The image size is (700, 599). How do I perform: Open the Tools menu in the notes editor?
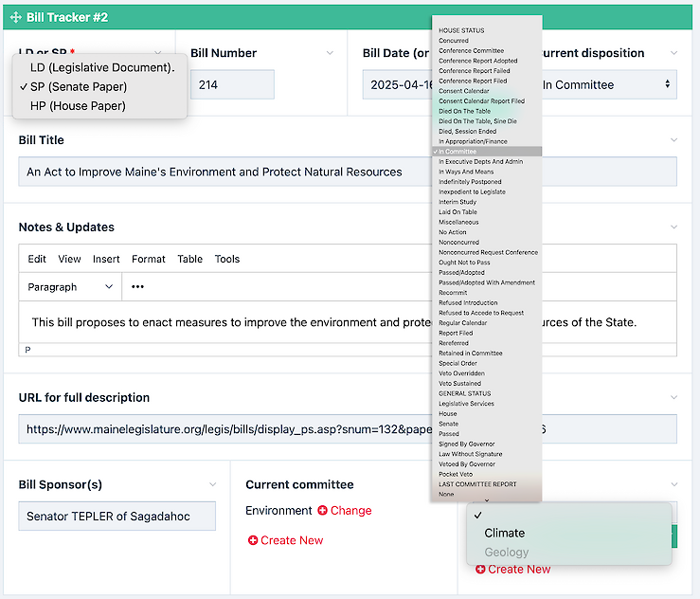point(226,259)
